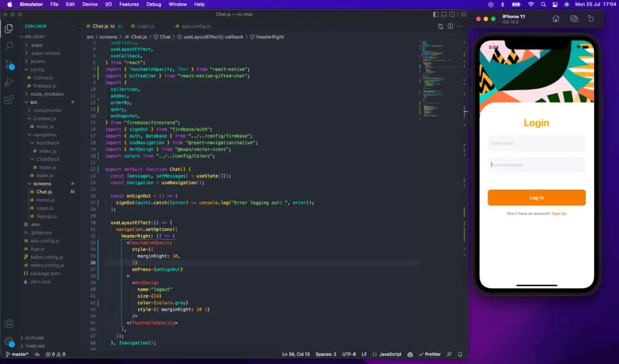Open the Search view in the activity bar

pos(9,46)
